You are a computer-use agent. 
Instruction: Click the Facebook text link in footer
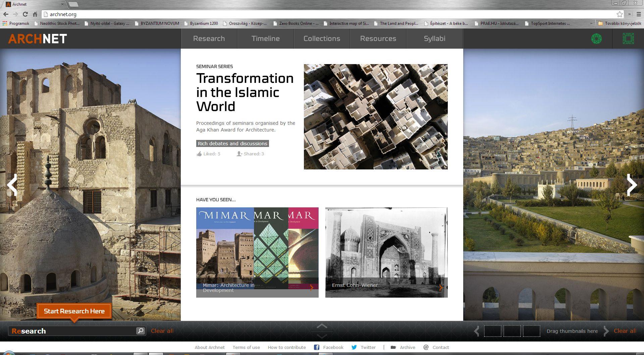click(333, 347)
